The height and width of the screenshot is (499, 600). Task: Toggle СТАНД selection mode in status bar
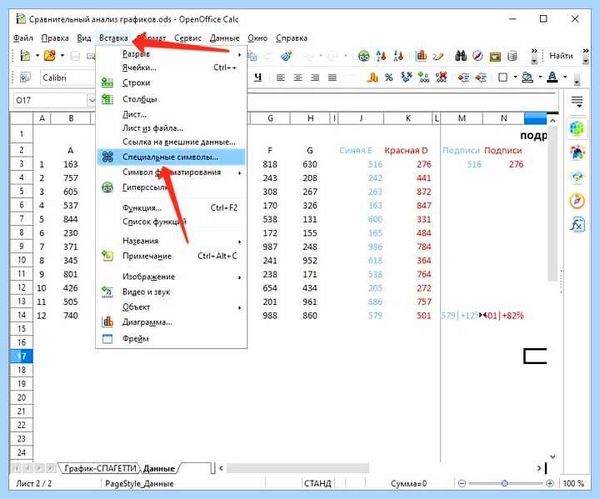pyautogui.click(x=317, y=483)
